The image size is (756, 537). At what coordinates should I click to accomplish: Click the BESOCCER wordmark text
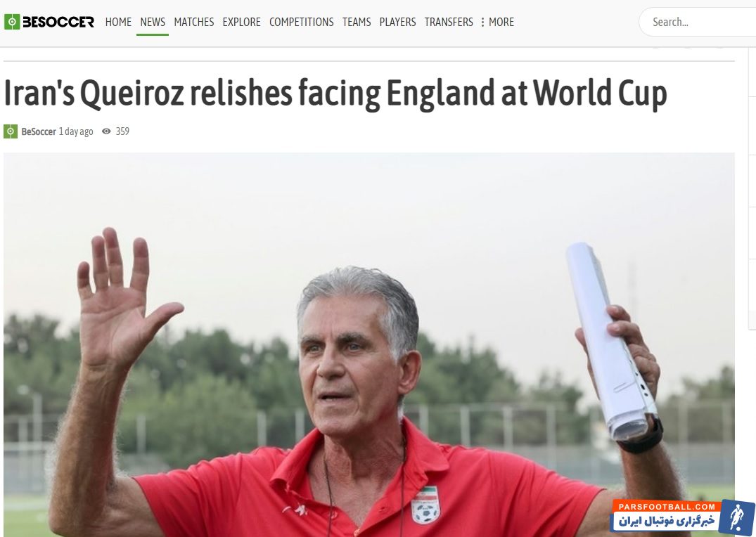point(58,22)
